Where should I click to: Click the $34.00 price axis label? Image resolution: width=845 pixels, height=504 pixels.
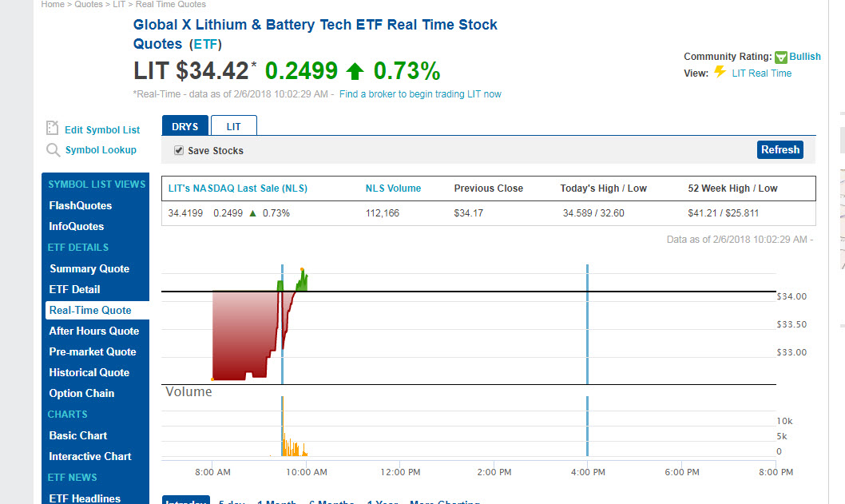[x=791, y=296]
